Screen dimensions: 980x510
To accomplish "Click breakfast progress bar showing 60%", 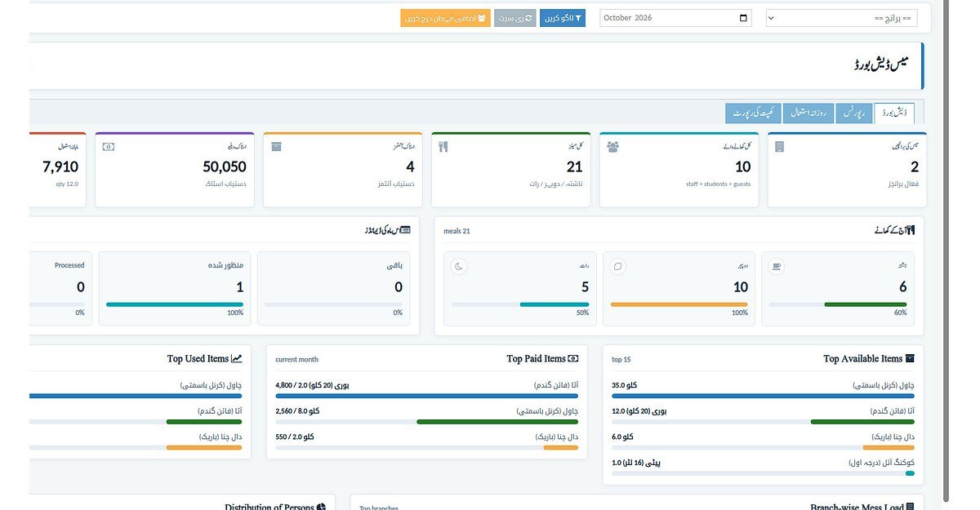I will click(x=838, y=304).
